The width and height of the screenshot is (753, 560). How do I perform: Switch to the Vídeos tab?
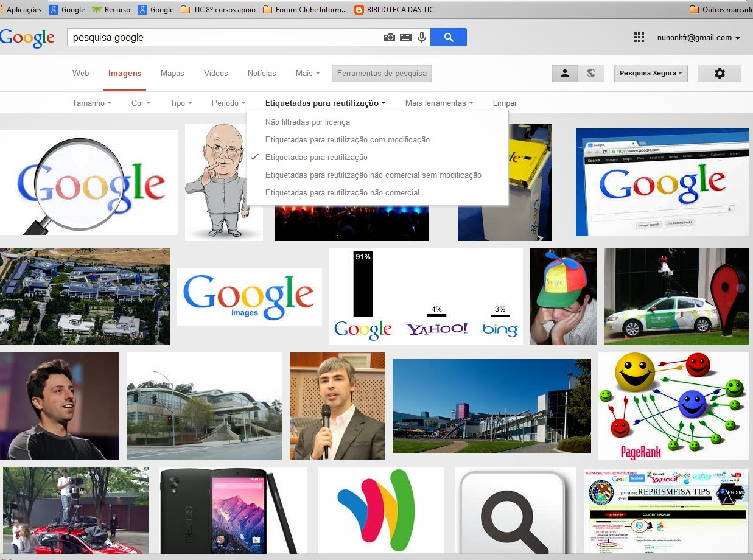[x=216, y=73]
